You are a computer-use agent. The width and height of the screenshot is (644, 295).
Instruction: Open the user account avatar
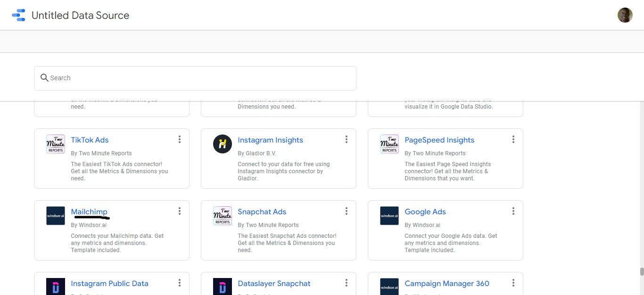click(x=625, y=15)
